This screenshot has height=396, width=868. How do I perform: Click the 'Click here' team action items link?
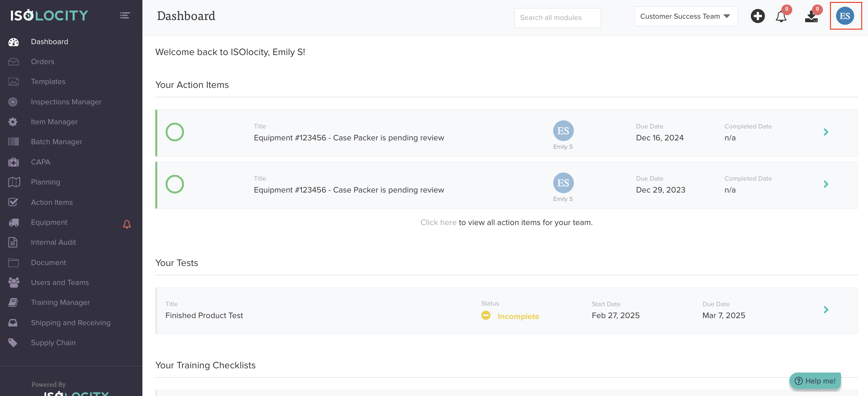click(438, 222)
